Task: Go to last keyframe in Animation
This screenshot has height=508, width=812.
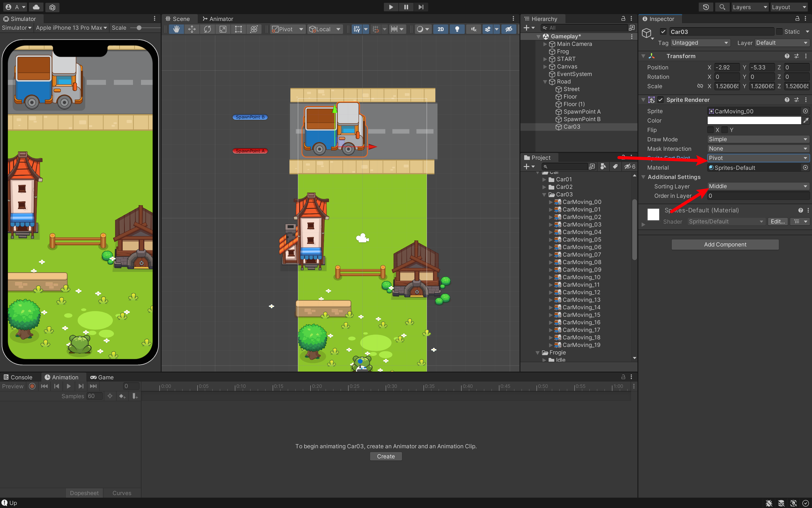Action: coord(93,386)
